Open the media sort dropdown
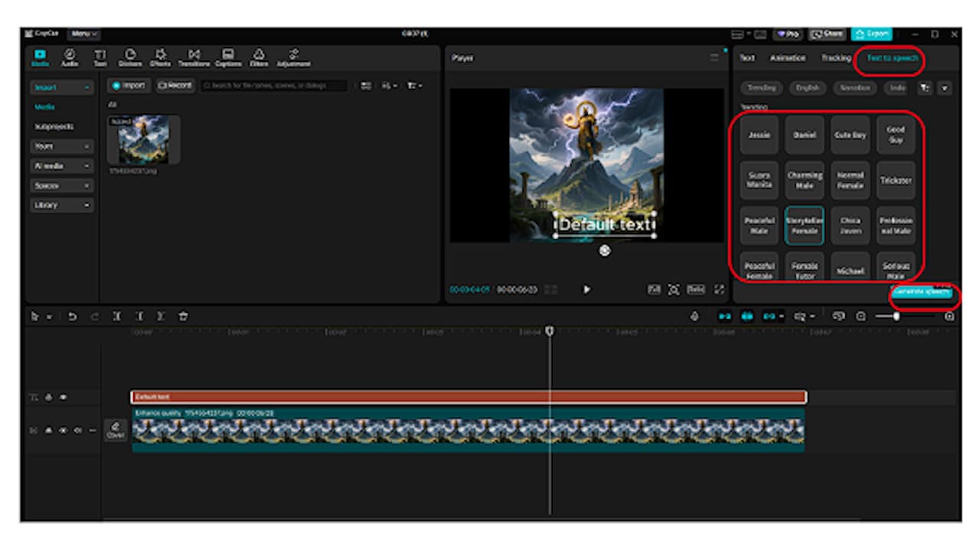The image size is (980, 551). click(390, 86)
